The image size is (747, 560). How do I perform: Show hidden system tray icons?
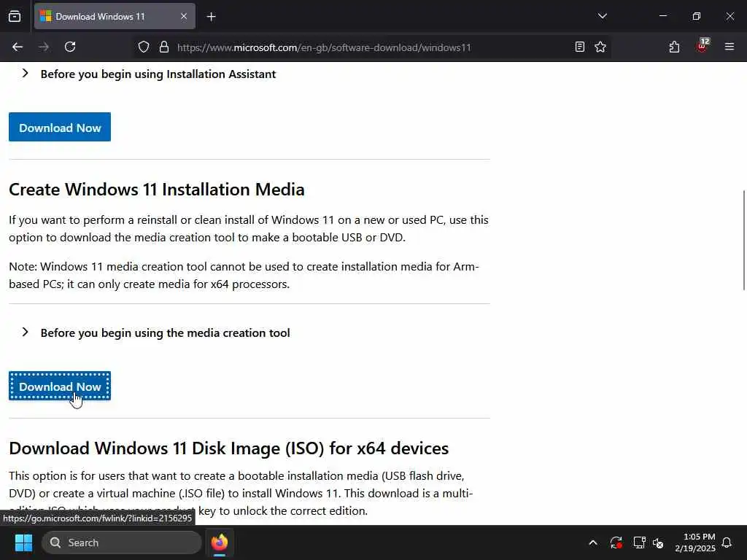593,542
